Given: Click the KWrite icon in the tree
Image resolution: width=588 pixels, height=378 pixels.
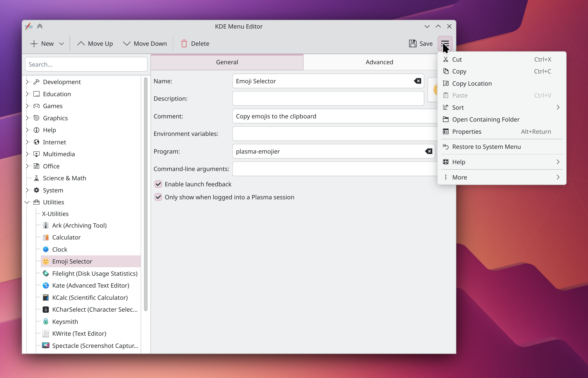Looking at the screenshot, I should (46, 334).
